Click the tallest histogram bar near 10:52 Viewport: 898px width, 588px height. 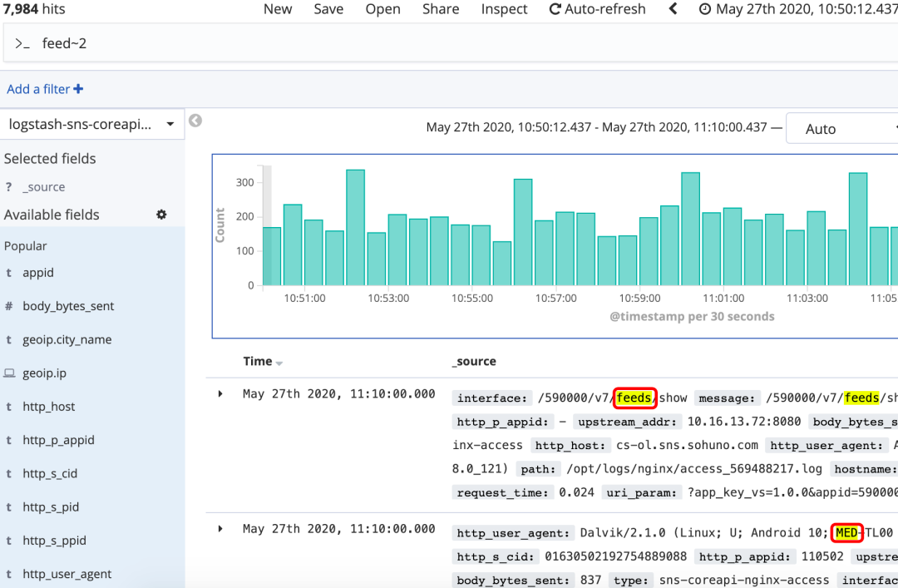355,227
